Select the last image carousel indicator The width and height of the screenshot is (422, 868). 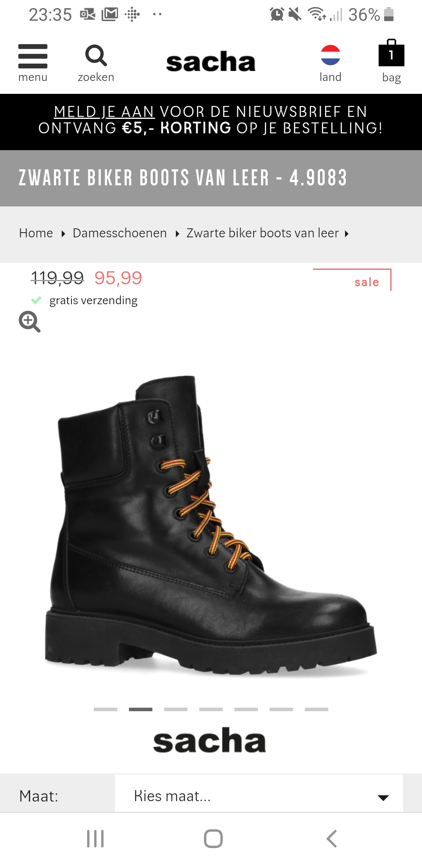(316, 709)
